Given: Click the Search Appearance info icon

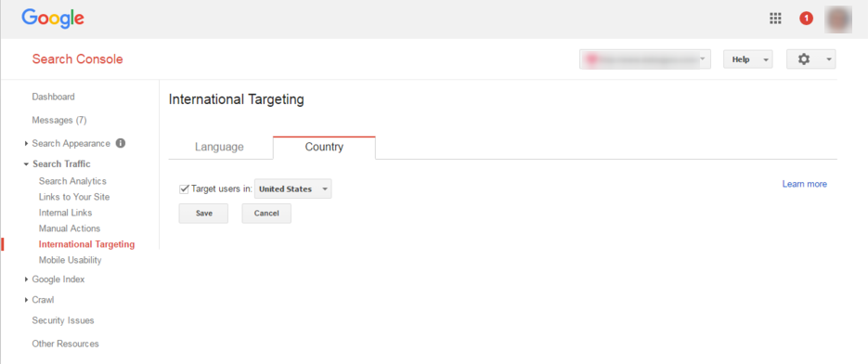Looking at the screenshot, I should click(120, 143).
